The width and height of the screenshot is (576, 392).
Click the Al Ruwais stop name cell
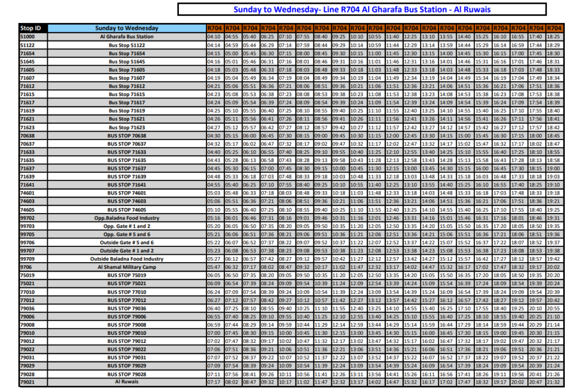pos(127,381)
